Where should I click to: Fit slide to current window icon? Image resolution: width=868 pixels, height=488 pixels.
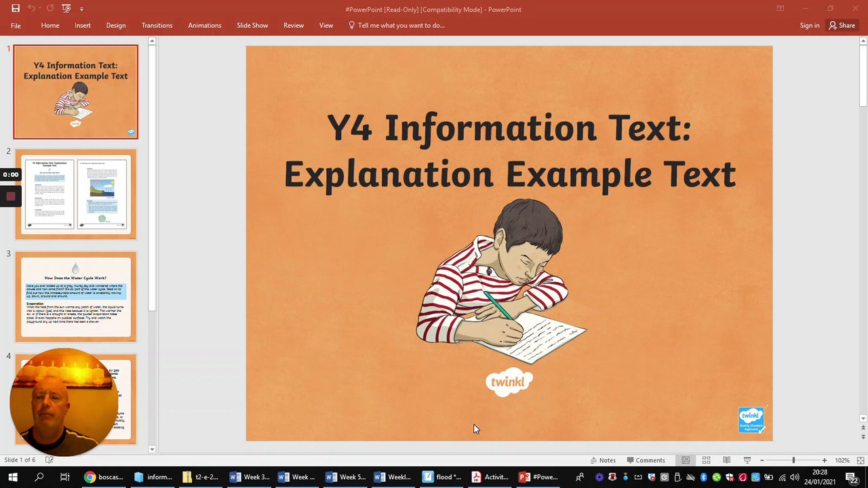860,460
